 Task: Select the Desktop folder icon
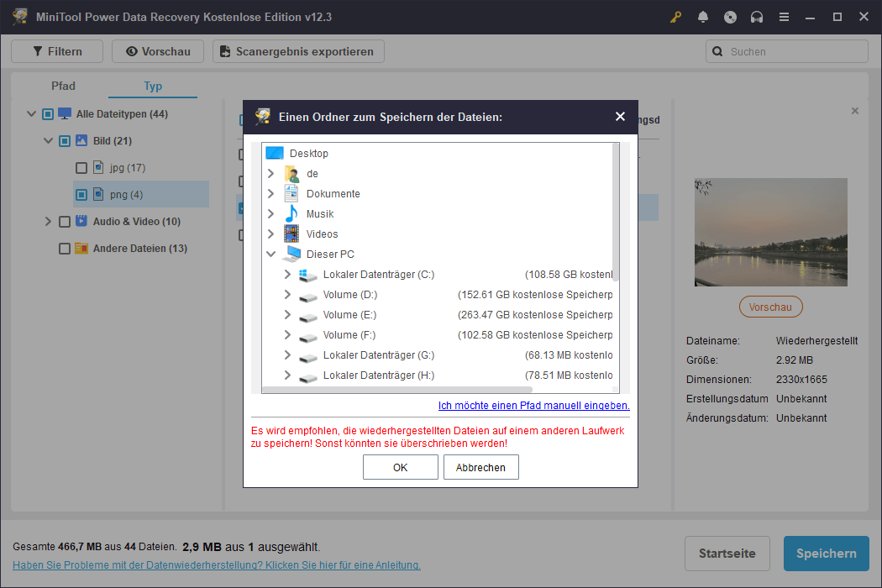click(x=275, y=153)
